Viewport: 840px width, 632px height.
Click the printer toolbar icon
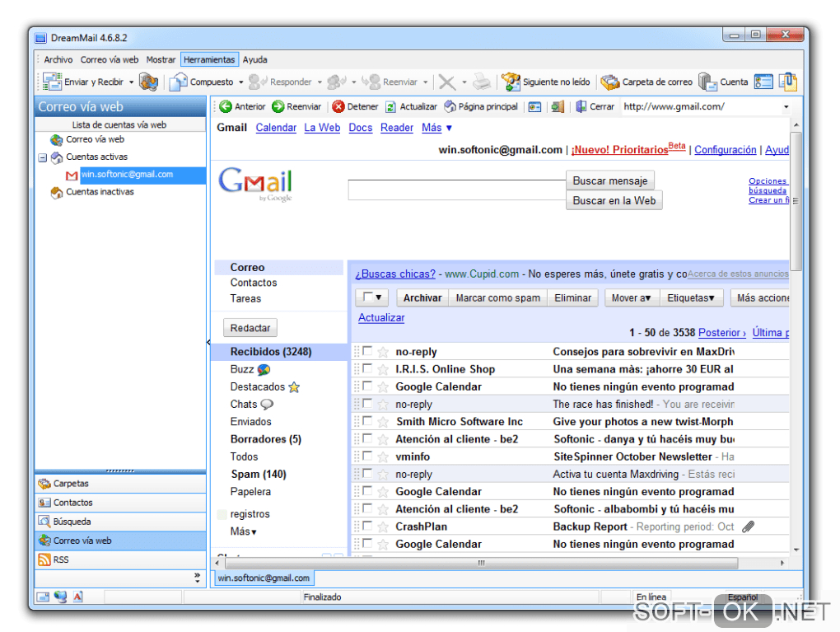click(x=482, y=82)
